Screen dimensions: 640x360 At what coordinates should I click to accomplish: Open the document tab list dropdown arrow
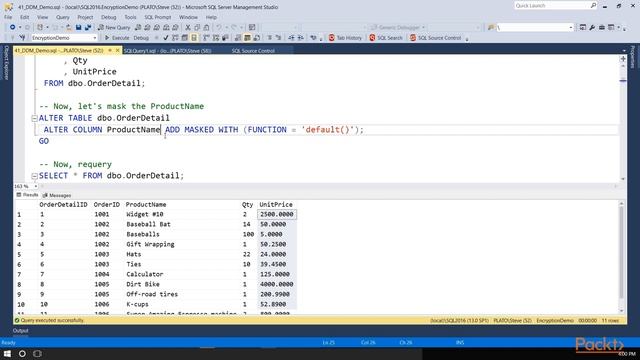click(x=624, y=51)
